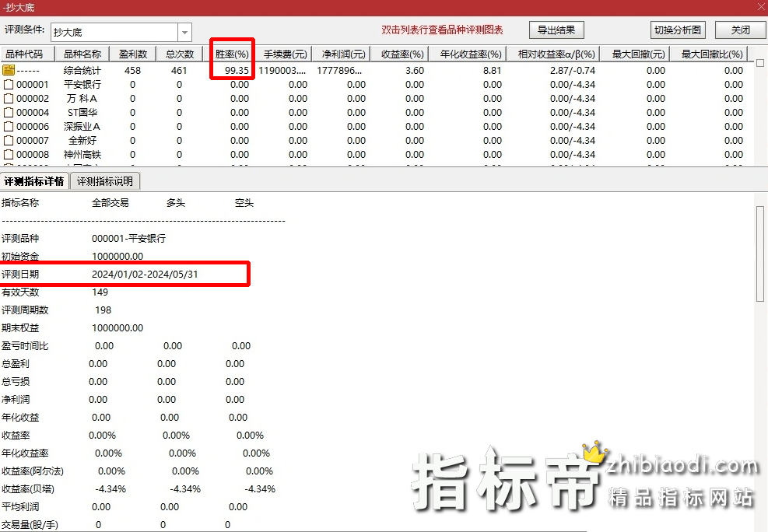
Task: Sort by the 盈利数 column header
Action: coord(133,54)
